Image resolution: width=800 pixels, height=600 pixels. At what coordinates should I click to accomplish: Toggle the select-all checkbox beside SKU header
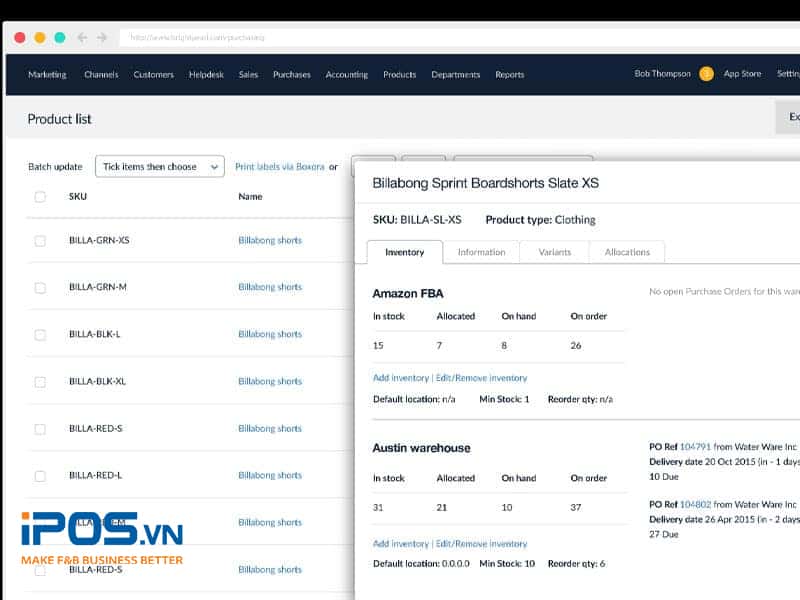pos(40,197)
